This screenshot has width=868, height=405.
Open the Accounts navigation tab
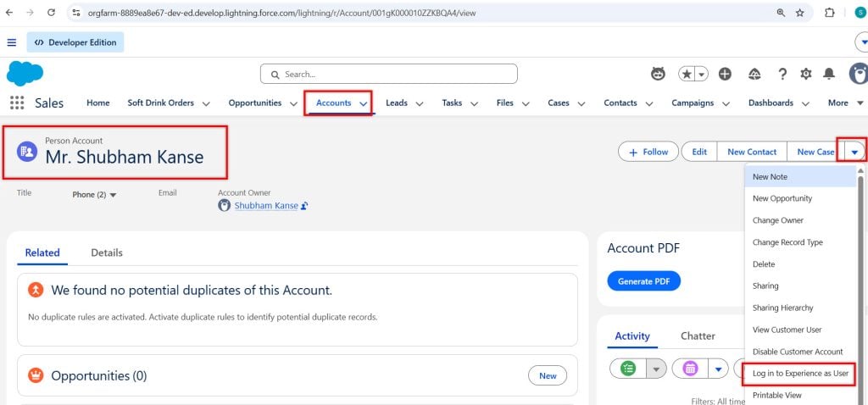click(333, 103)
